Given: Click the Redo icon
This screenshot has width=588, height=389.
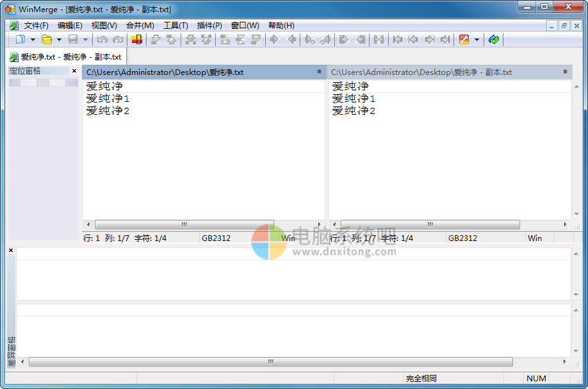Looking at the screenshot, I should (x=118, y=39).
